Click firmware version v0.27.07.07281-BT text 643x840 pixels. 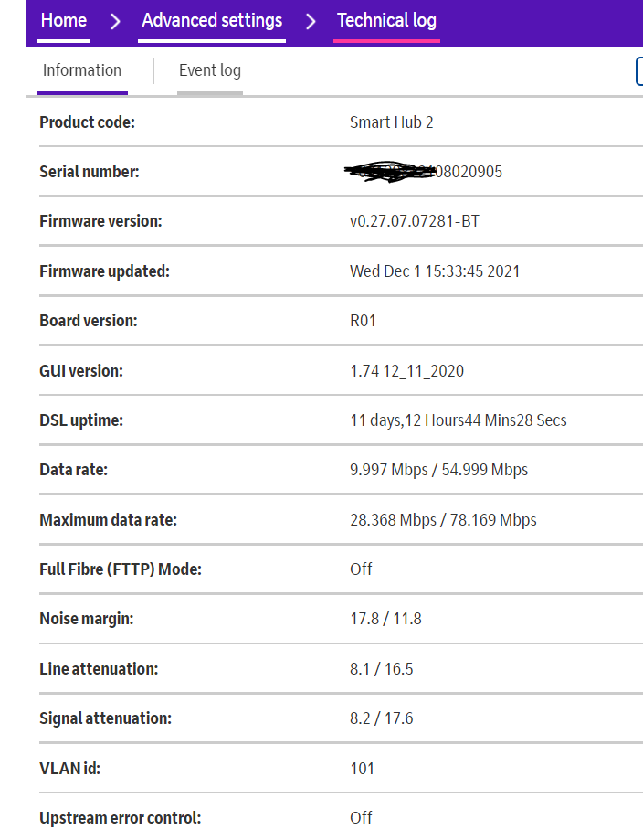pos(415,221)
